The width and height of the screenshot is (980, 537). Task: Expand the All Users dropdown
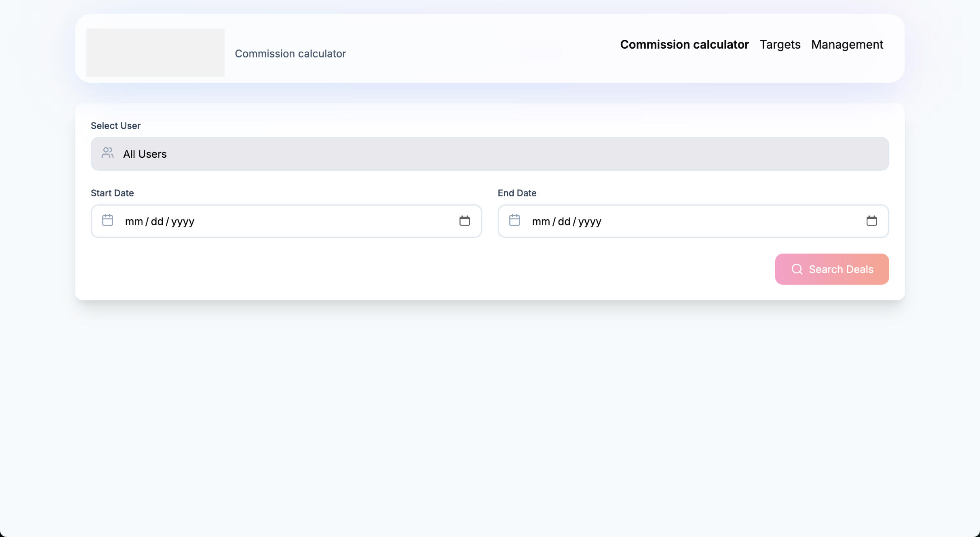490,154
